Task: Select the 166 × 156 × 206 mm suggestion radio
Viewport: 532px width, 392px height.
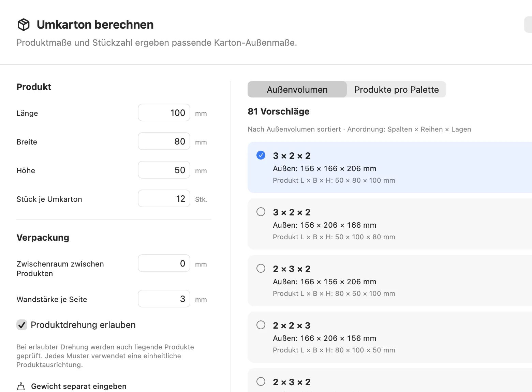Action: coord(261,268)
